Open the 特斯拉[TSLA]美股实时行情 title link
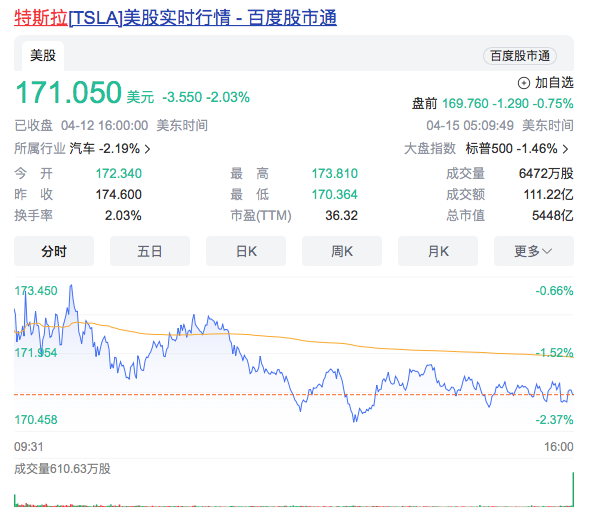The height and width of the screenshot is (517, 589). [175, 18]
